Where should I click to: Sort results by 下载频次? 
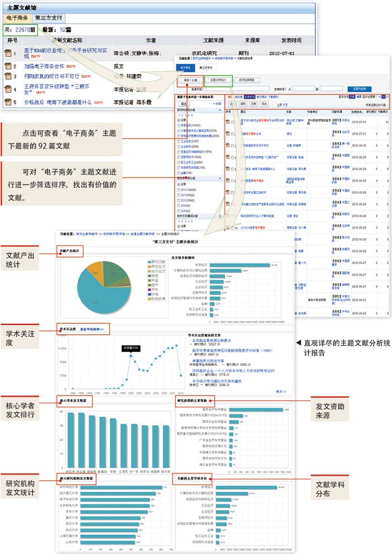coord(273,97)
